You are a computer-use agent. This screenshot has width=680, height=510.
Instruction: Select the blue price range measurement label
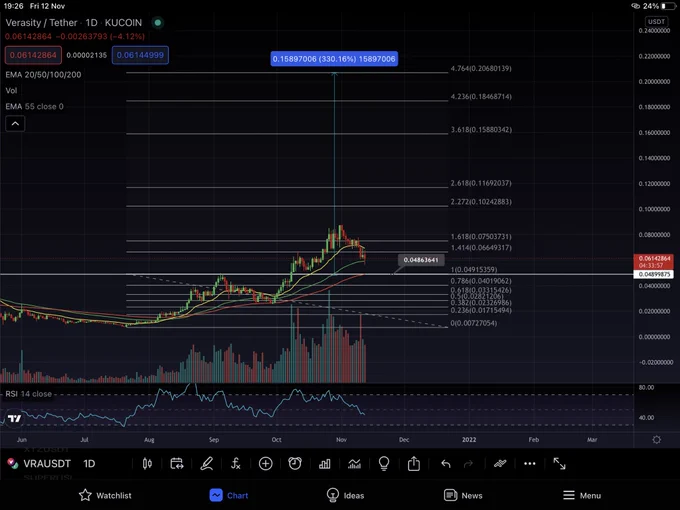coord(334,59)
